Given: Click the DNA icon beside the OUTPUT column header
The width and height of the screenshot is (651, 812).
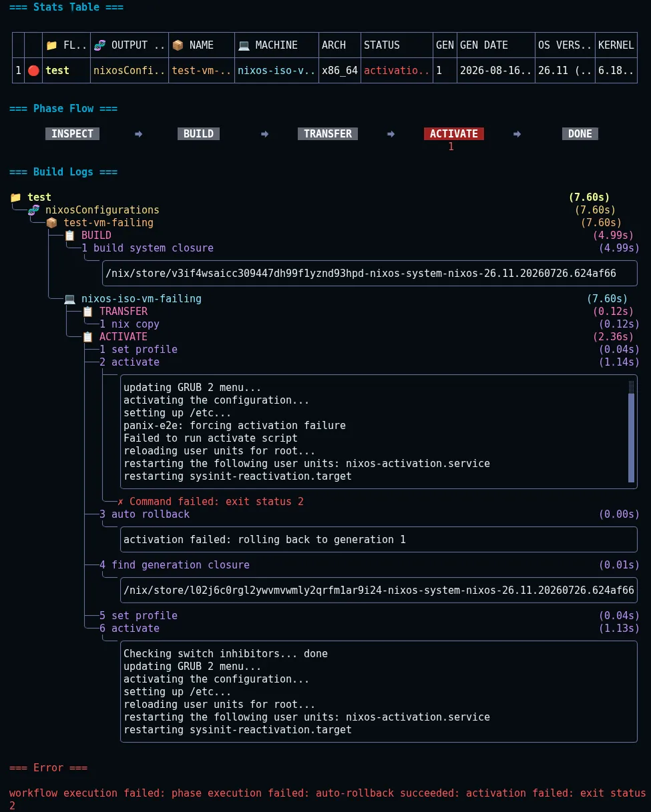Looking at the screenshot, I should [99, 45].
